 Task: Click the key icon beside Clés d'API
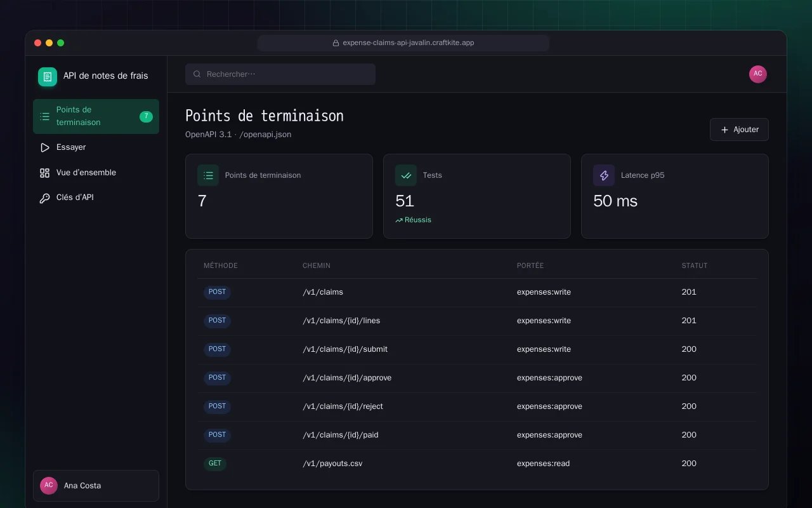pyautogui.click(x=45, y=197)
